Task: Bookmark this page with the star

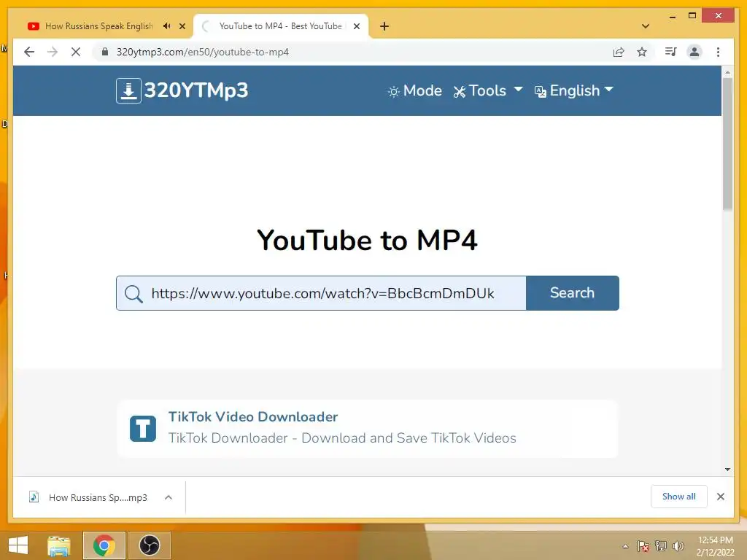Action: pos(642,52)
